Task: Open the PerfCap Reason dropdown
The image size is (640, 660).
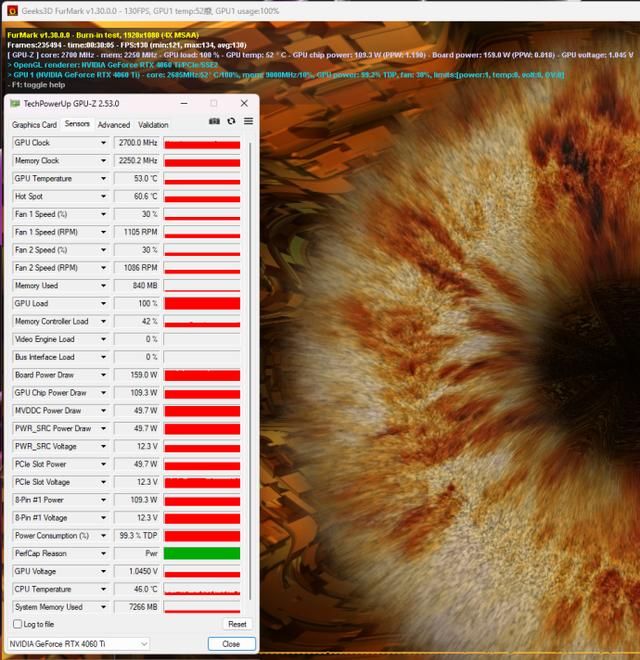Action: (x=103, y=553)
